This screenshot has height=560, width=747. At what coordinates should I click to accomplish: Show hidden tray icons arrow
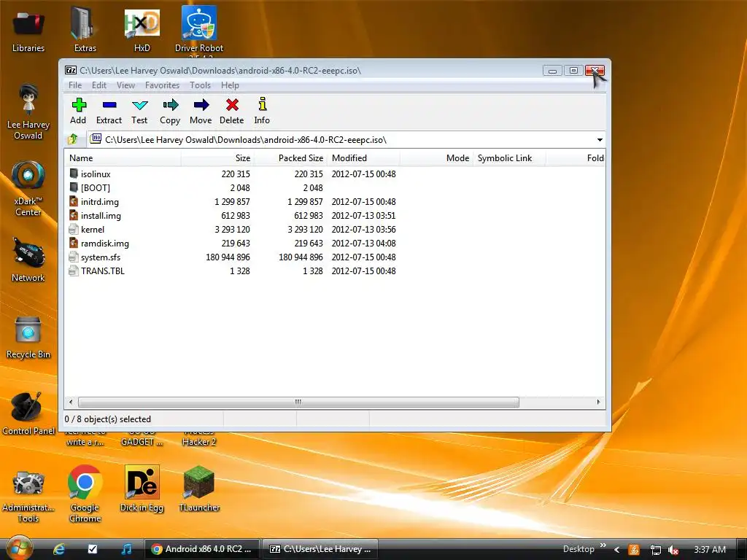617,550
